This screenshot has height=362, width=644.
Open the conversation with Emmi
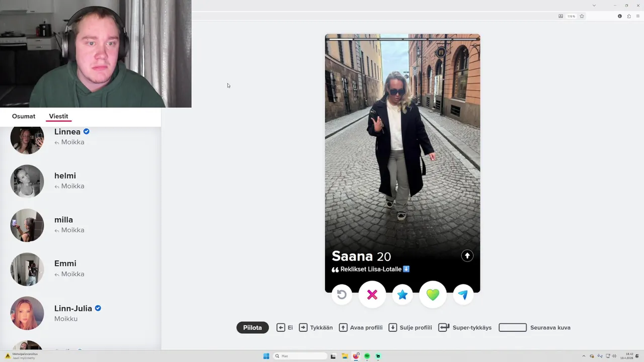coord(80,269)
